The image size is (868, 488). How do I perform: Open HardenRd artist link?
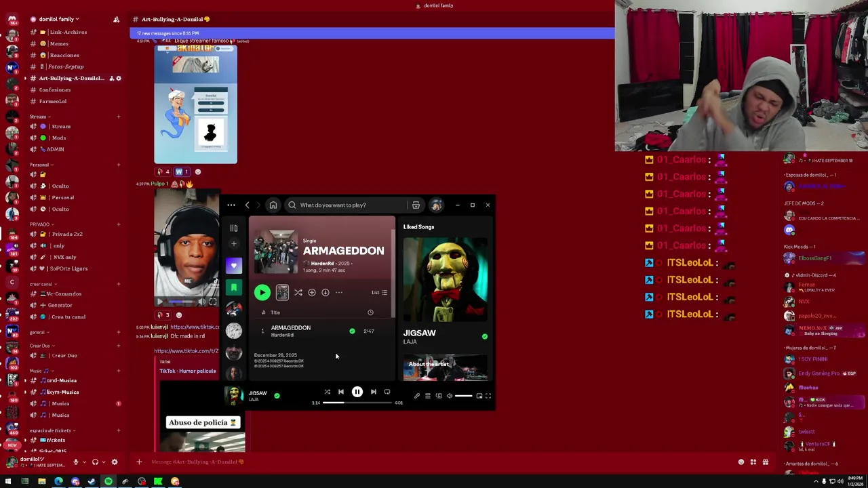point(322,263)
